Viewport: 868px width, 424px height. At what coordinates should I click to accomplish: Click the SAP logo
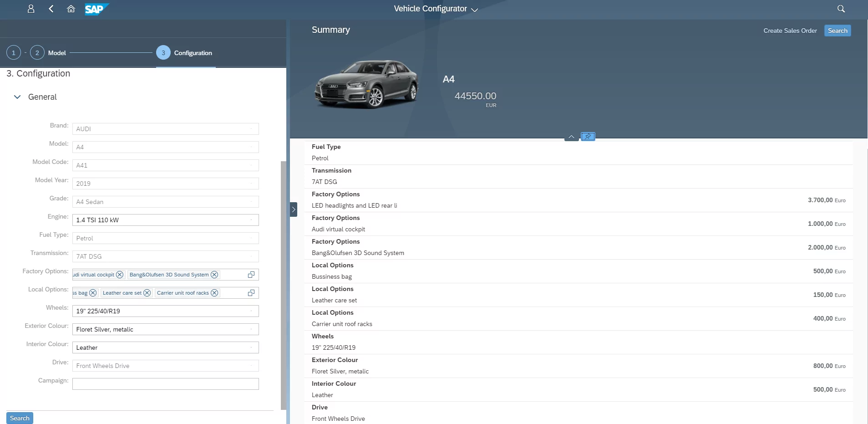click(96, 9)
